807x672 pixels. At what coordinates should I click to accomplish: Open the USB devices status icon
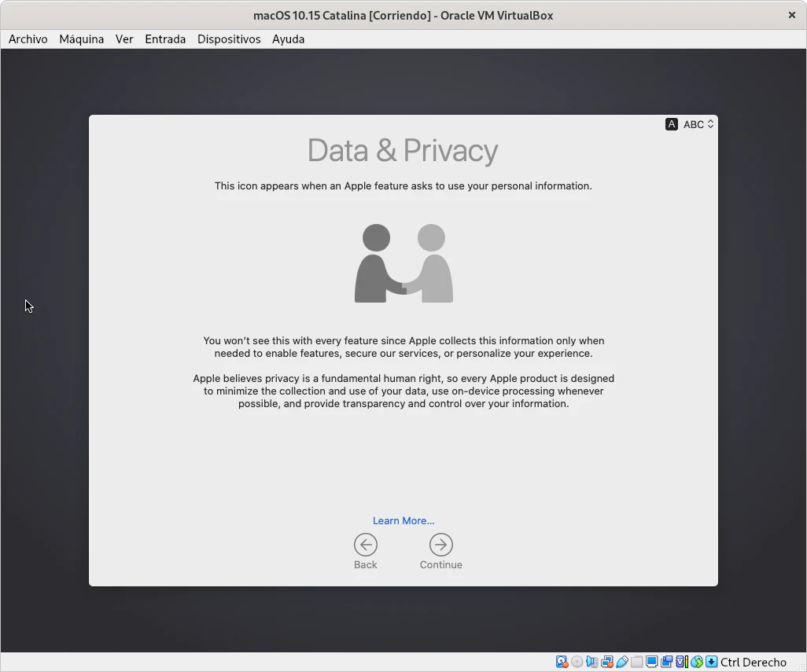coord(622,662)
